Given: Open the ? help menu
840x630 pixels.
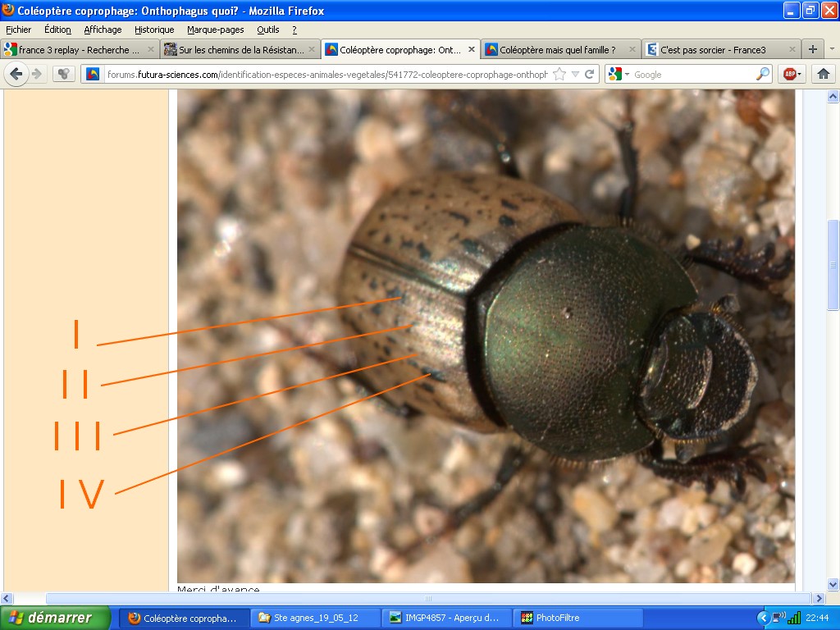Looking at the screenshot, I should 294,30.
